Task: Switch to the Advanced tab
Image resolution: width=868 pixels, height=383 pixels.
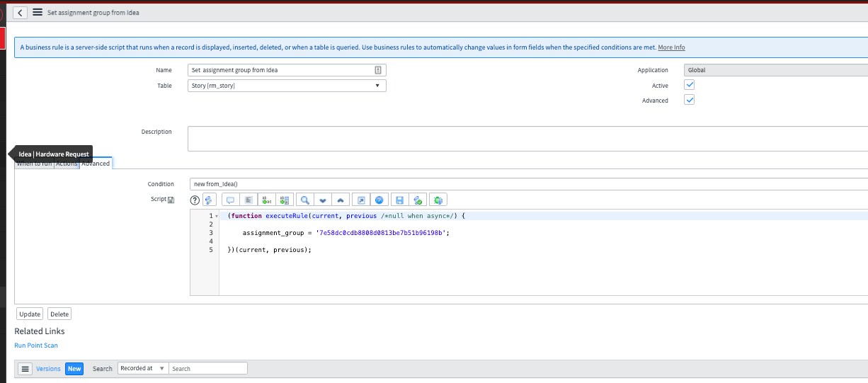Action: point(96,164)
